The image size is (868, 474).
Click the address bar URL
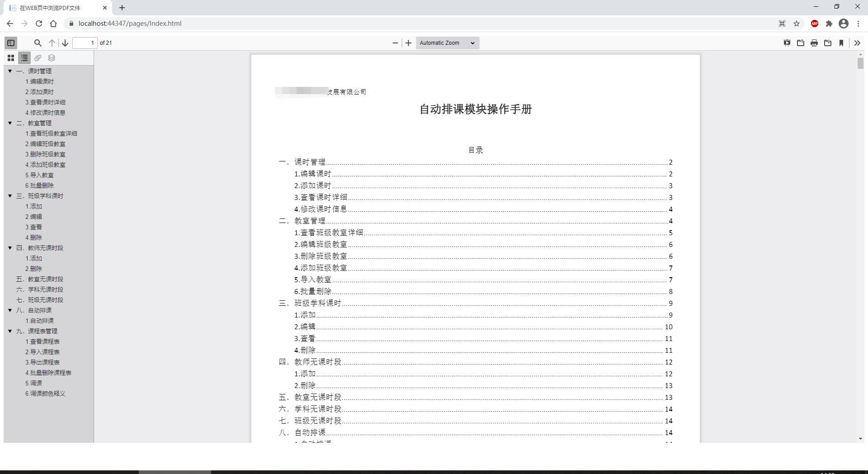130,24
